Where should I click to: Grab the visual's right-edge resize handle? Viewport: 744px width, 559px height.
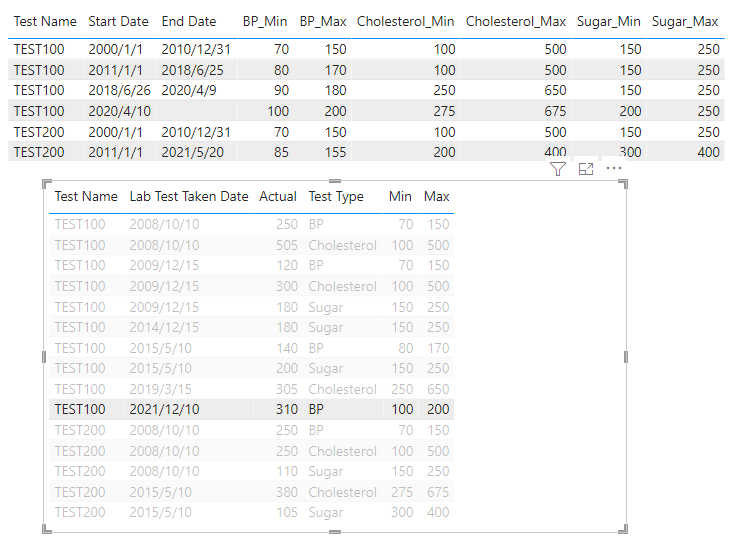[625, 357]
